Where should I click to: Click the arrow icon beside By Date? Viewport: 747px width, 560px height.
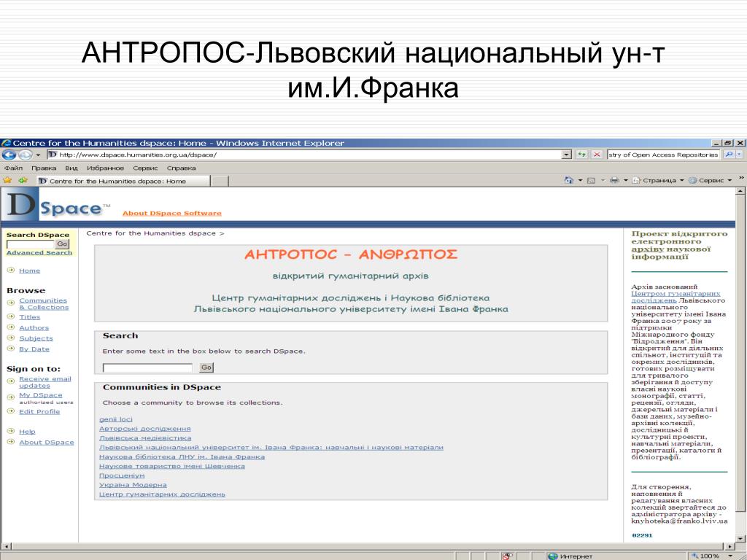pyautogui.click(x=11, y=349)
